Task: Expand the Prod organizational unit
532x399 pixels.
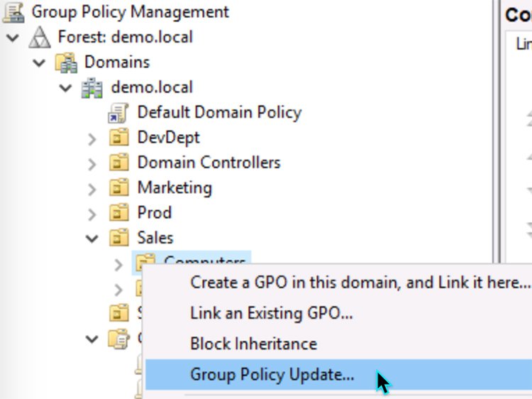Action: 92,214
